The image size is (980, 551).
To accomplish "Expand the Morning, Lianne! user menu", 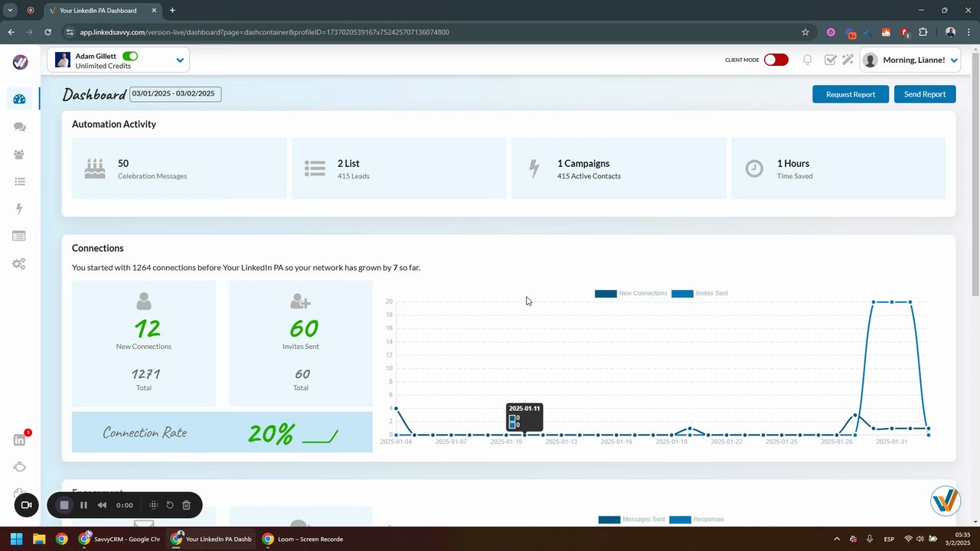I will pyautogui.click(x=954, y=60).
